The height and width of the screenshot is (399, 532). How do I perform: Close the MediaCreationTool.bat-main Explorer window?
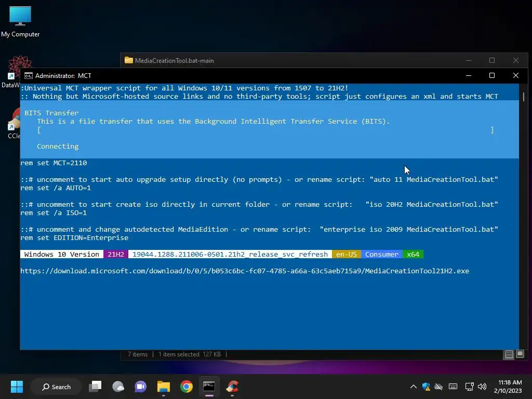coord(516,60)
